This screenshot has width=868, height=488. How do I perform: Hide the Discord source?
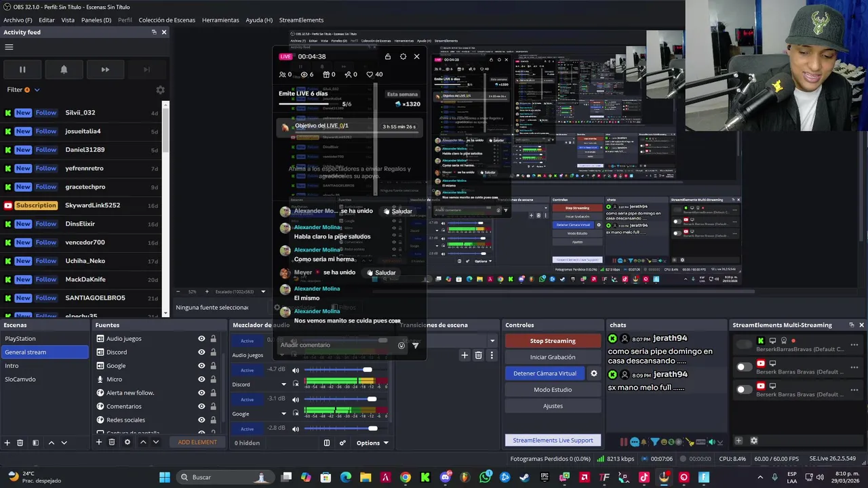(x=201, y=352)
